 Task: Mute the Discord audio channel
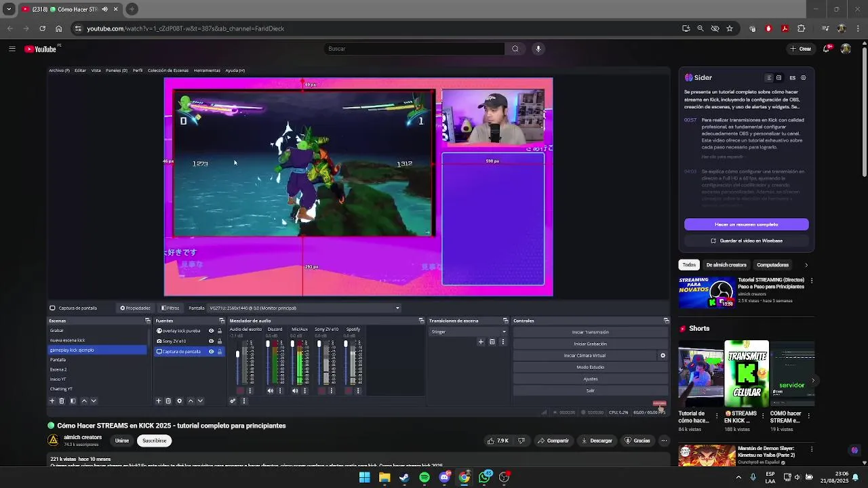tap(271, 390)
